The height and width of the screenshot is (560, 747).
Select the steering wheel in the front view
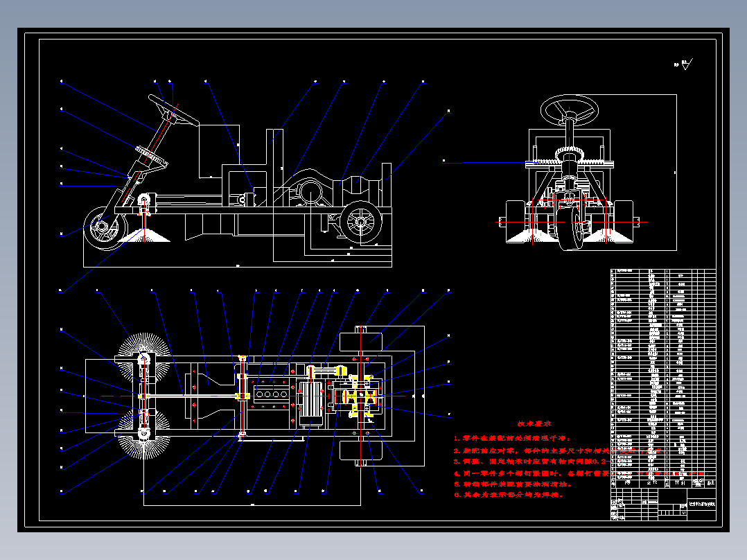pos(570,110)
